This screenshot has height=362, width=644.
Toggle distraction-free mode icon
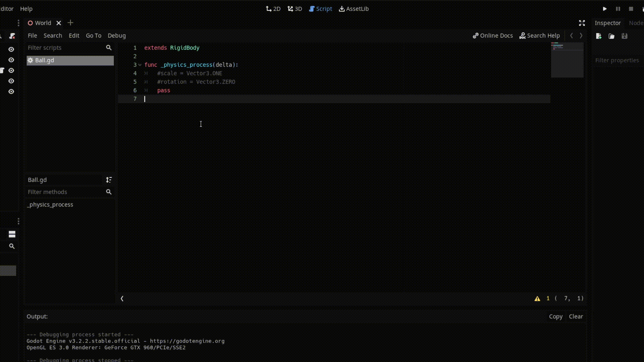coord(582,23)
